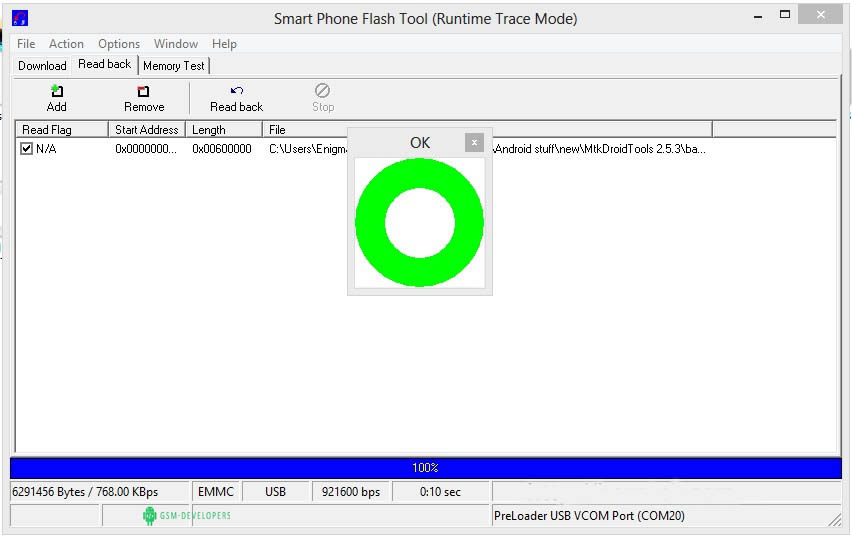Open the Options menu
This screenshot has width=852, height=537.
(x=119, y=43)
